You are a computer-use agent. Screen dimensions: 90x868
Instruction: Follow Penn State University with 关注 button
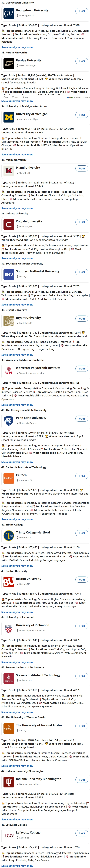(x=82, y=418)
